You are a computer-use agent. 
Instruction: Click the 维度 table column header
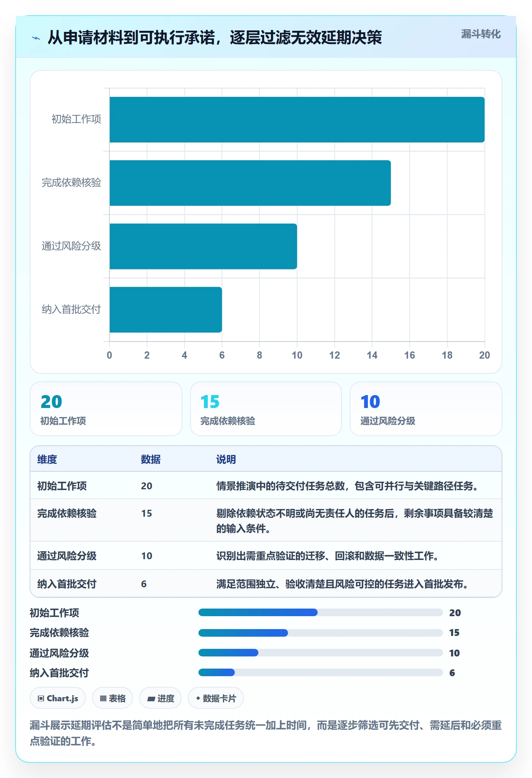pyautogui.click(x=47, y=459)
